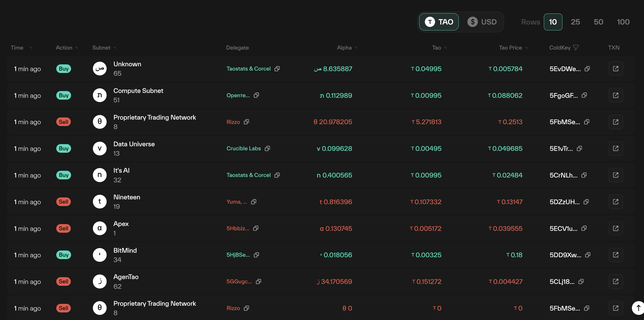Copy coldkey 5FgoGF...
Screen dimensions: 644x320
584,95
